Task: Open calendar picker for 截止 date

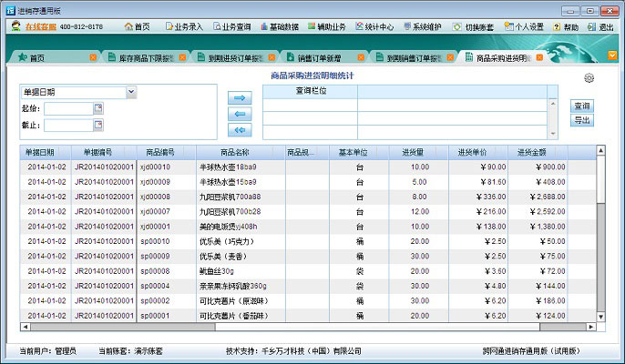Action: pos(98,126)
